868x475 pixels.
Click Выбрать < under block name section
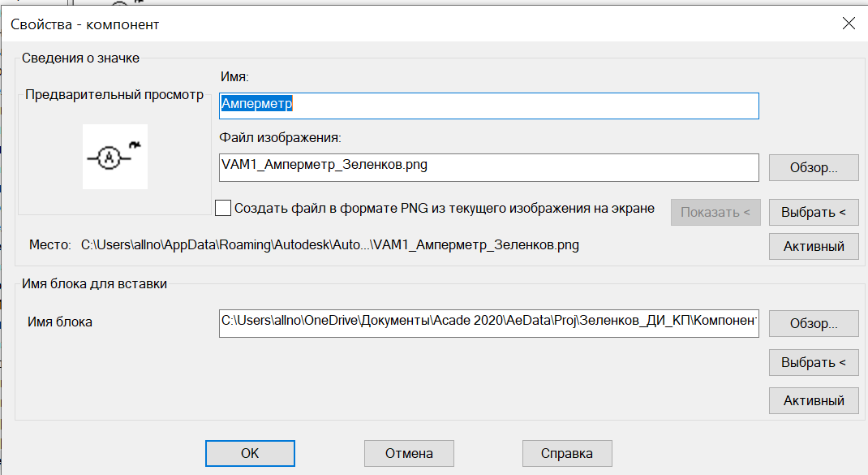(814, 362)
